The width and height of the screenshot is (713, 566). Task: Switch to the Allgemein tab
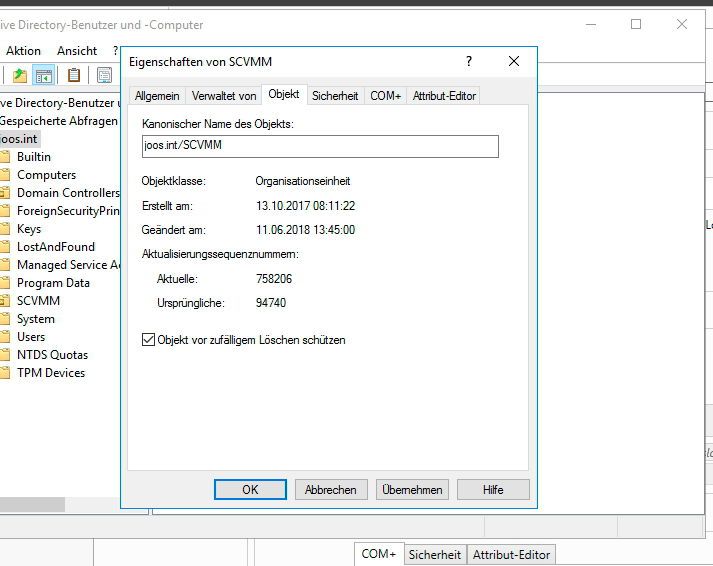click(x=157, y=96)
